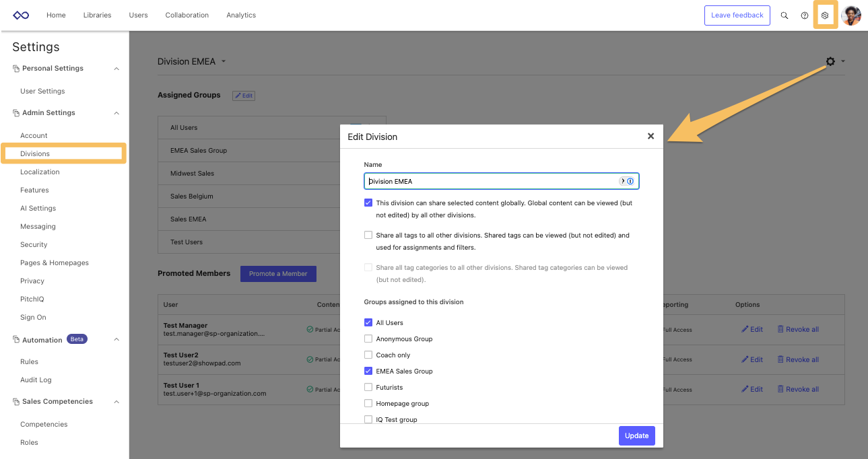Open the help question mark icon
This screenshot has width=868, height=459.
[x=804, y=15]
